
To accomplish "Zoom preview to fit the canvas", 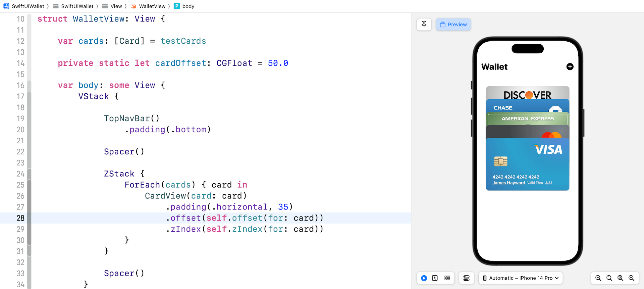I will 620,278.
